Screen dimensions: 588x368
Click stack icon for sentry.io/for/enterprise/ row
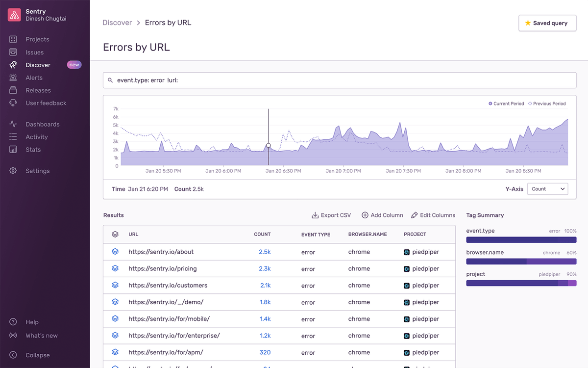[x=115, y=336]
